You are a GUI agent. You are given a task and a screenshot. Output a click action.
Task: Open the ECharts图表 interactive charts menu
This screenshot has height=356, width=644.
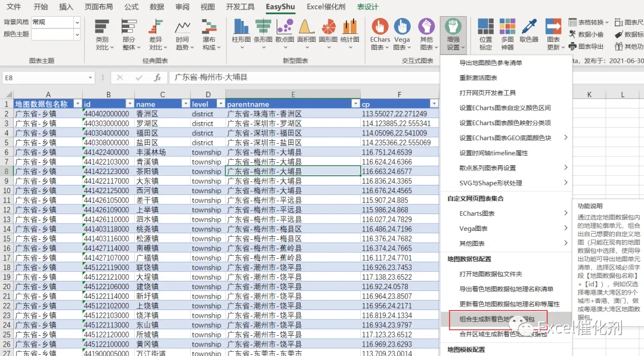pos(380,35)
